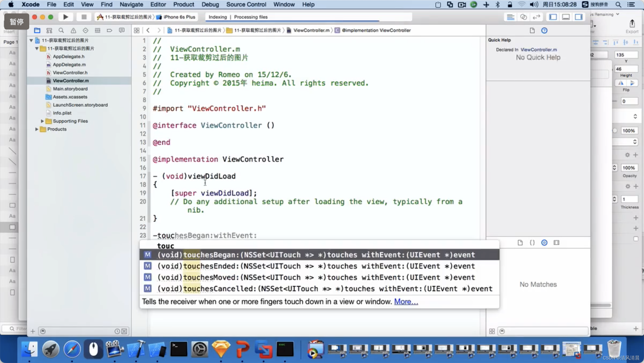Open the Test navigator diamond icon
Screen dimensions: 644x363
[85, 30]
